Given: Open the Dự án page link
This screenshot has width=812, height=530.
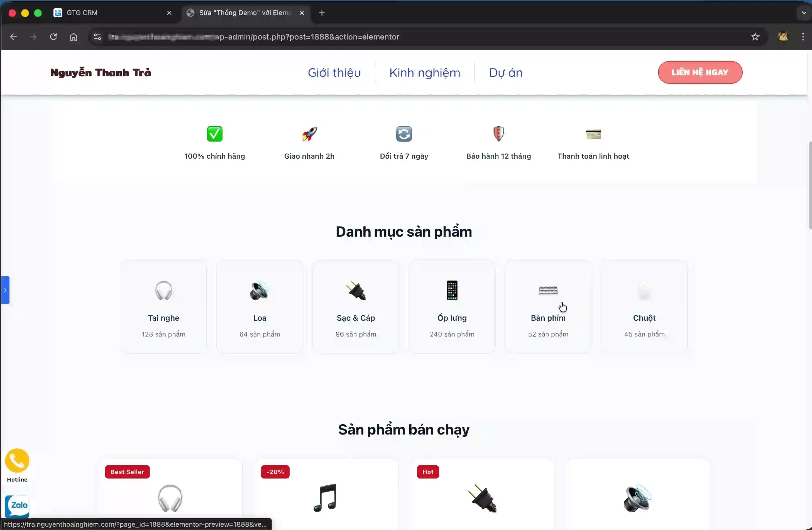Looking at the screenshot, I should click(506, 72).
